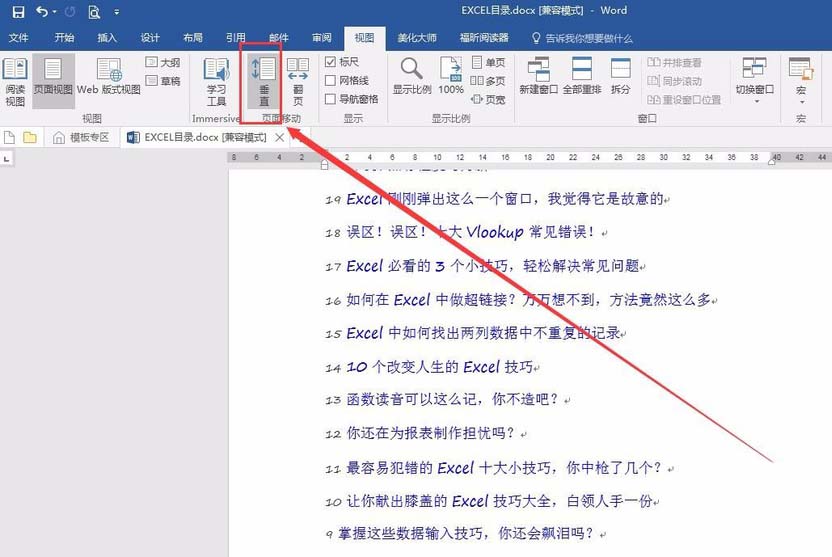Screen dimensions: 832x557
Task: Click 重设窗口位置 reset window position
Action: pyautogui.click(x=684, y=100)
